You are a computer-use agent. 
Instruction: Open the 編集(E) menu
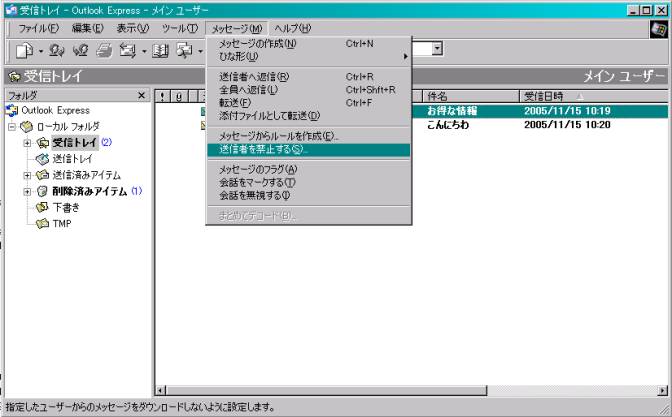[87, 29]
